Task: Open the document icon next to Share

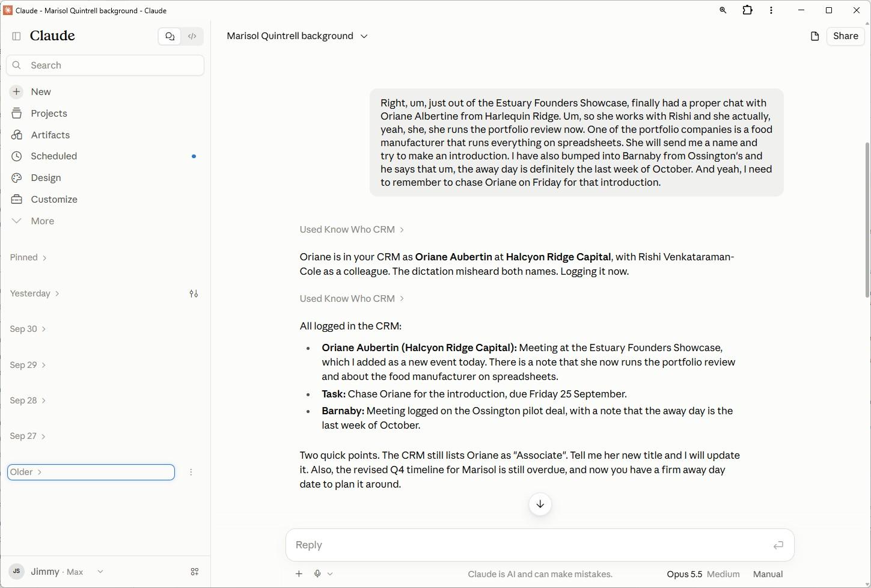Action: click(815, 36)
